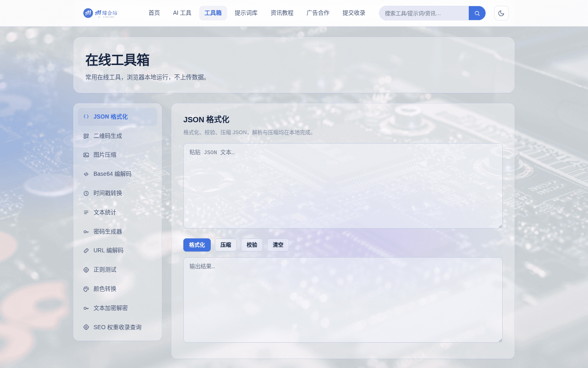Toggle dark mode with the moon icon
This screenshot has height=368, width=588.
501,13
